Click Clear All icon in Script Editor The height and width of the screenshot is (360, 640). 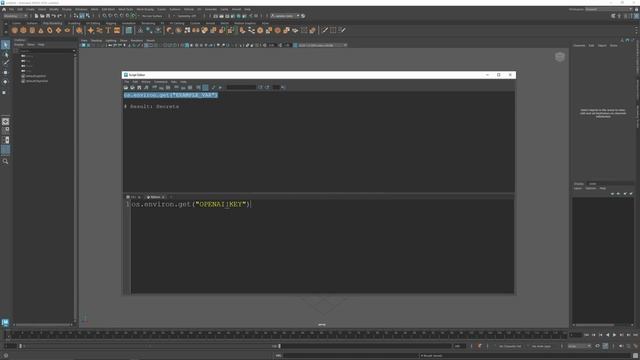(x=168, y=87)
